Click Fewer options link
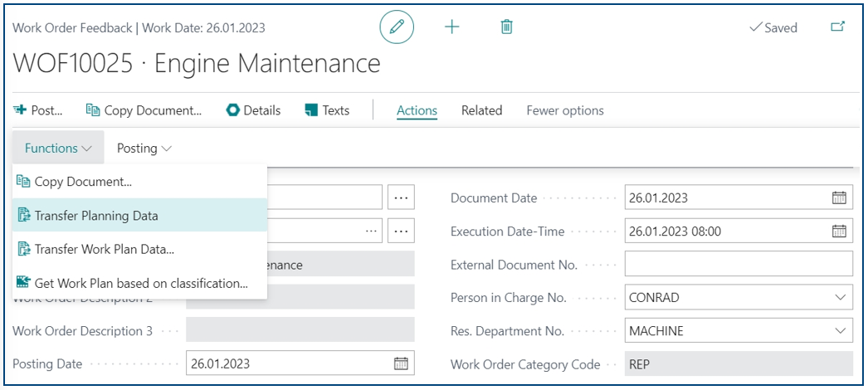Viewport: 868px width, 390px height. tap(565, 110)
